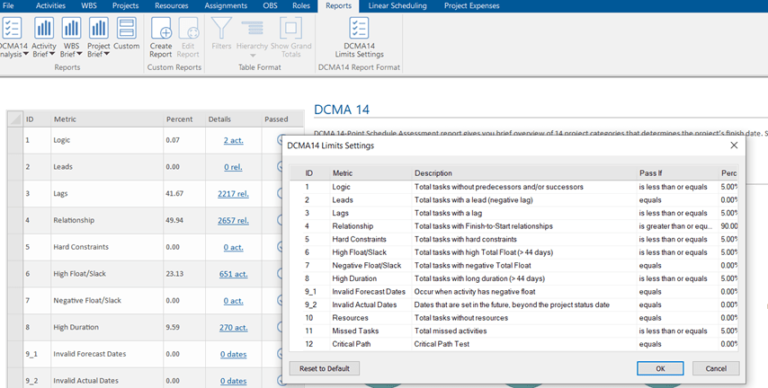Toggle the Show Grand Totals icon

[x=290, y=28]
